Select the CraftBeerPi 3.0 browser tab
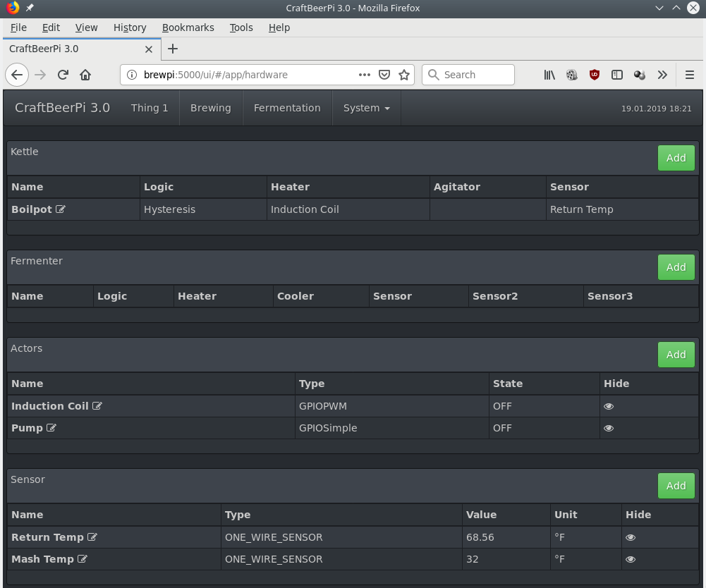This screenshot has height=588, width=706. coord(82,49)
